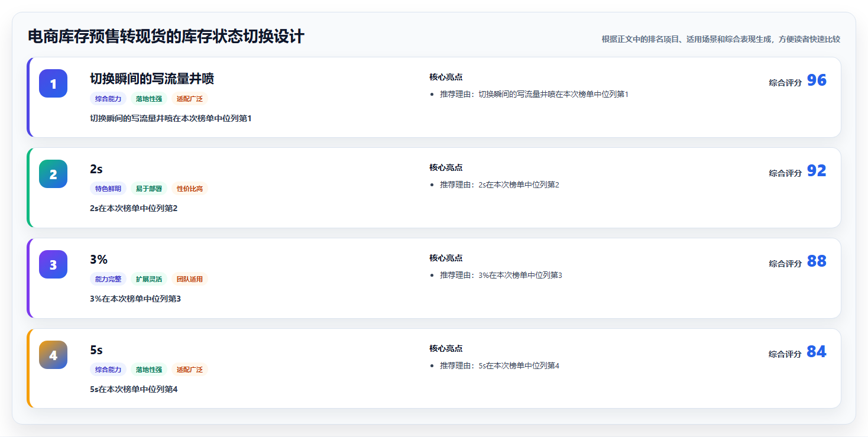The height and width of the screenshot is (437, 868).
Task: Click the 能力完整 tag
Action: point(108,279)
